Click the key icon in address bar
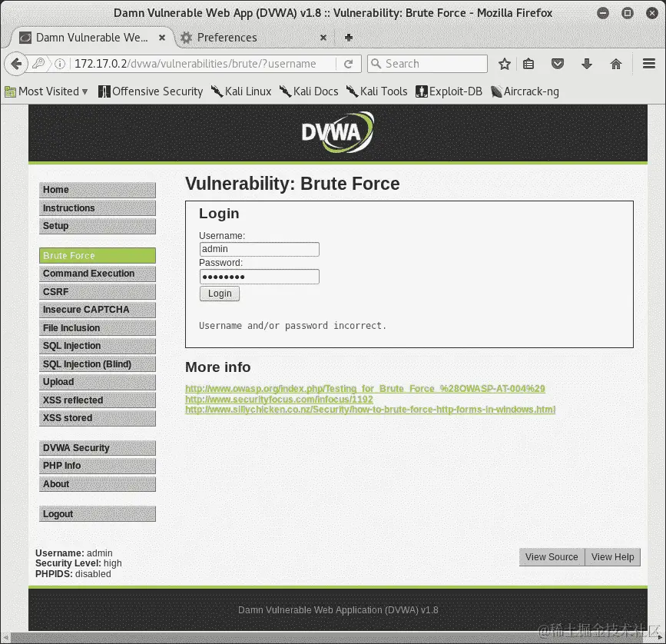 pos(38,64)
